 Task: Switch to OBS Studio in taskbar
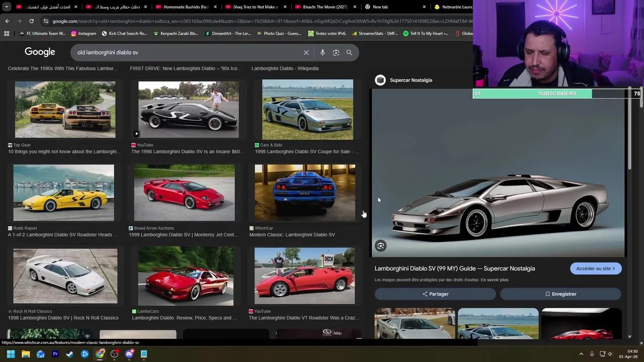point(114,354)
